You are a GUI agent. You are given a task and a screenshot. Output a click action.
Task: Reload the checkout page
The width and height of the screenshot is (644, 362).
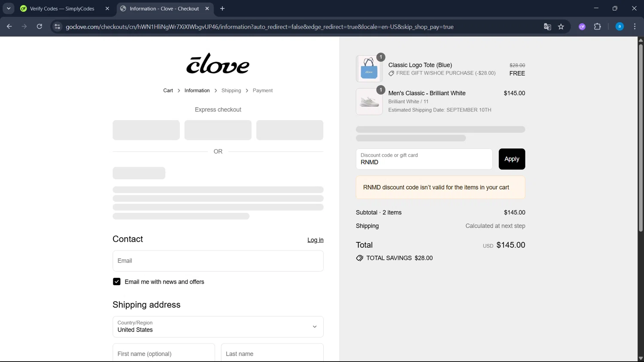(39, 27)
